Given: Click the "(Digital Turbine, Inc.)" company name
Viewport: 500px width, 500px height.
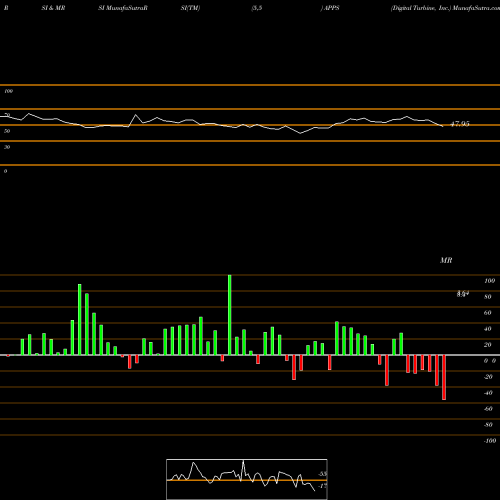Looking at the screenshot, I should coord(421,8).
